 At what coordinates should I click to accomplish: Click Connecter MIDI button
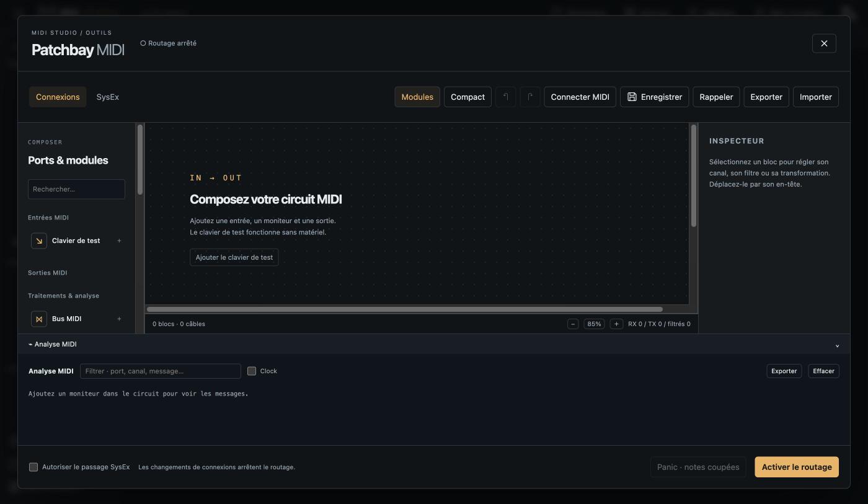[x=580, y=97]
